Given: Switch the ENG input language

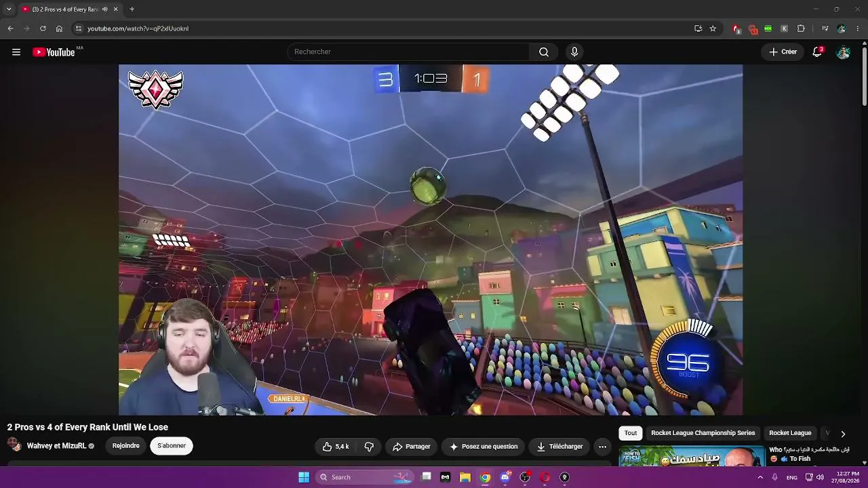Looking at the screenshot, I should pos(792,478).
